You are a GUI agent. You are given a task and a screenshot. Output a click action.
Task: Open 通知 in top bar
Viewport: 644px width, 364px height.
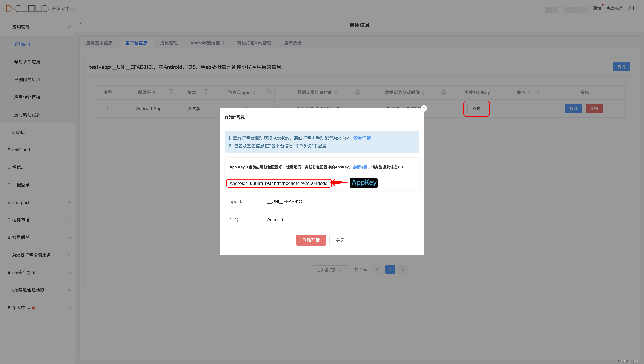pos(597,8)
